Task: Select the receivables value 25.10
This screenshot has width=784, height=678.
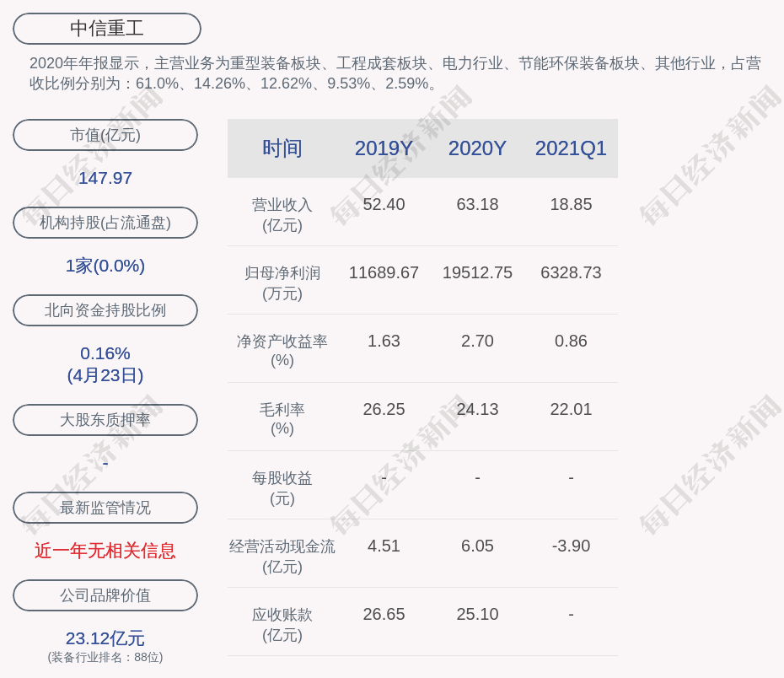Action: tap(477, 615)
